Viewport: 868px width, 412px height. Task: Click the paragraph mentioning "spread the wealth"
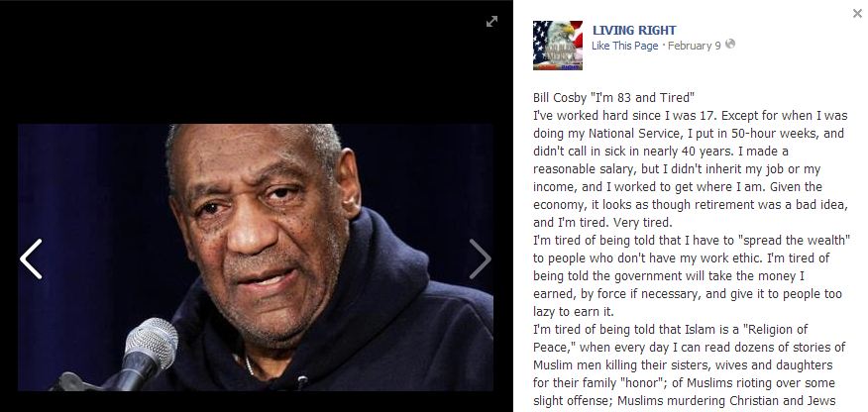click(692, 275)
